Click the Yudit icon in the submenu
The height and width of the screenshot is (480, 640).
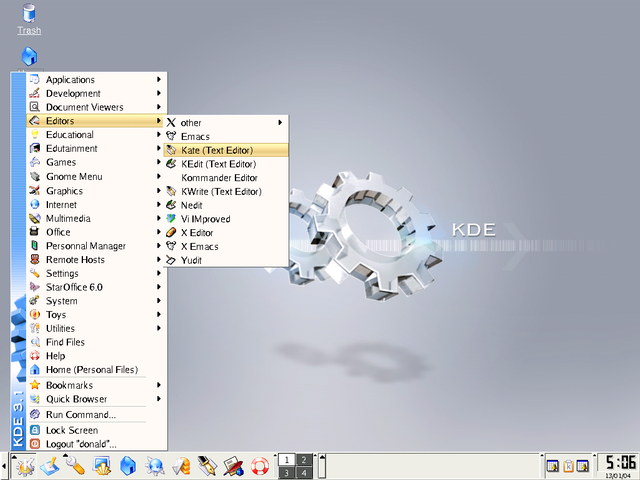tap(171, 260)
